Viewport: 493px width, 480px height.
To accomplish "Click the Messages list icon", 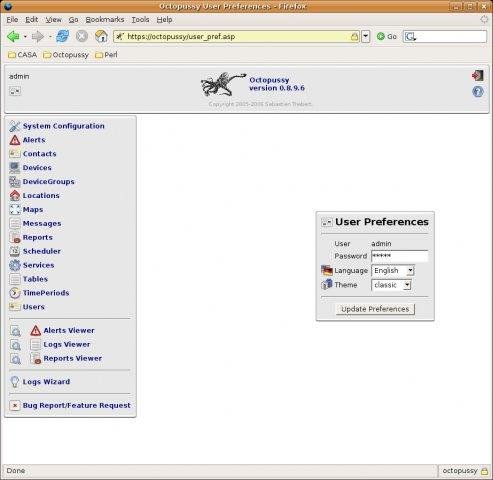I will (x=15, y=223).
